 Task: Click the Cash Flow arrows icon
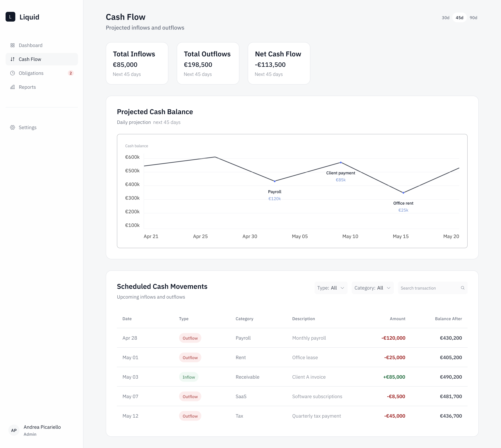13,59
